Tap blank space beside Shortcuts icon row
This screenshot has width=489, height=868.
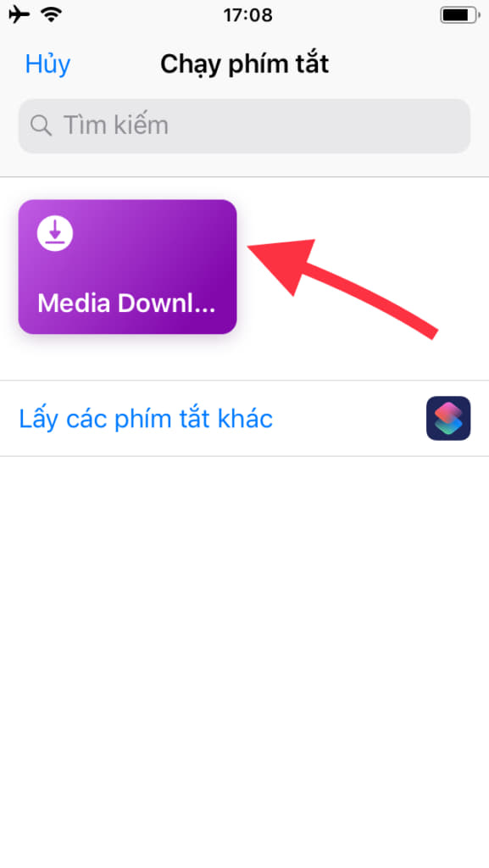(348, 419)
